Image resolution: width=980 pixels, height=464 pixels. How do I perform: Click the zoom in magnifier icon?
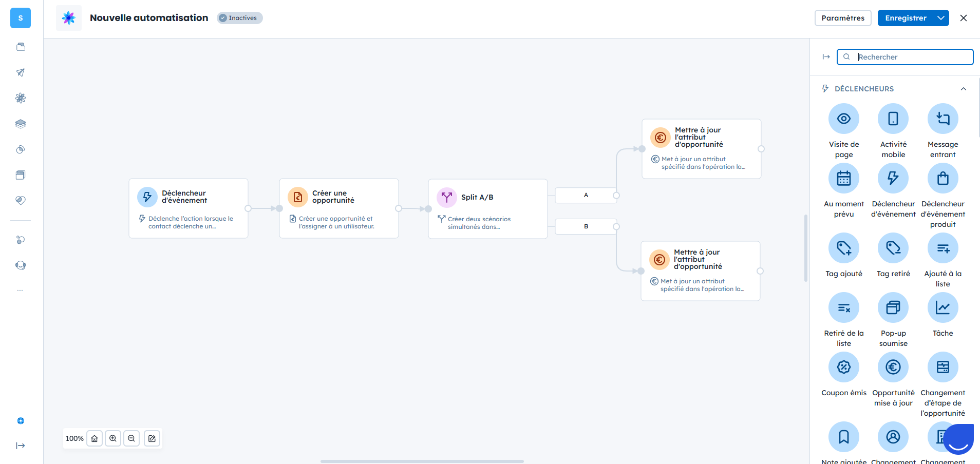click(113, 438)
